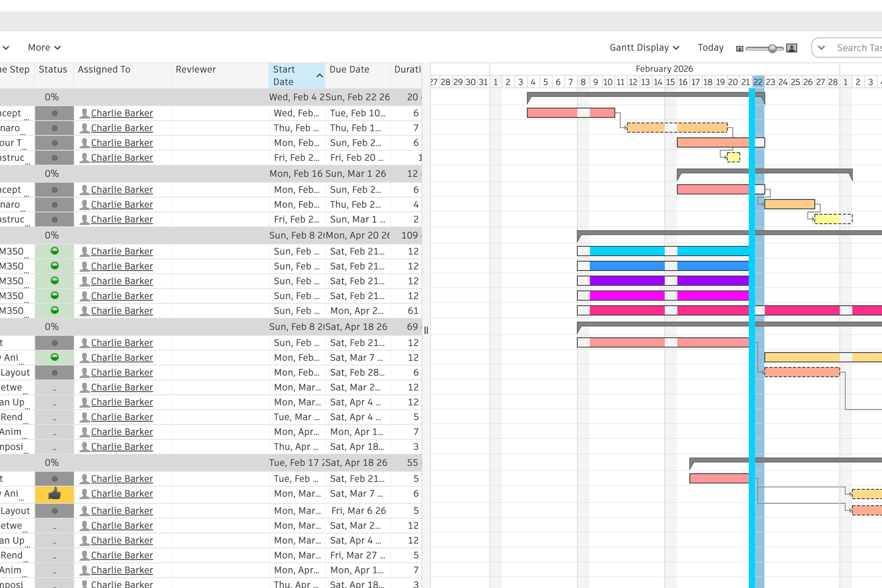Image resolution: width=882 pixels, height=588 pixels.
Task: Click the gray status dot on the Layout task
Action: 55,372
